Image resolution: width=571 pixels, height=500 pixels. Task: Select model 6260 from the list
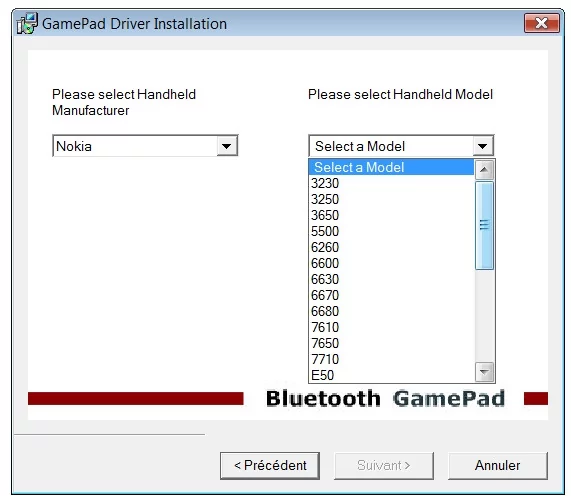point(391,247)
